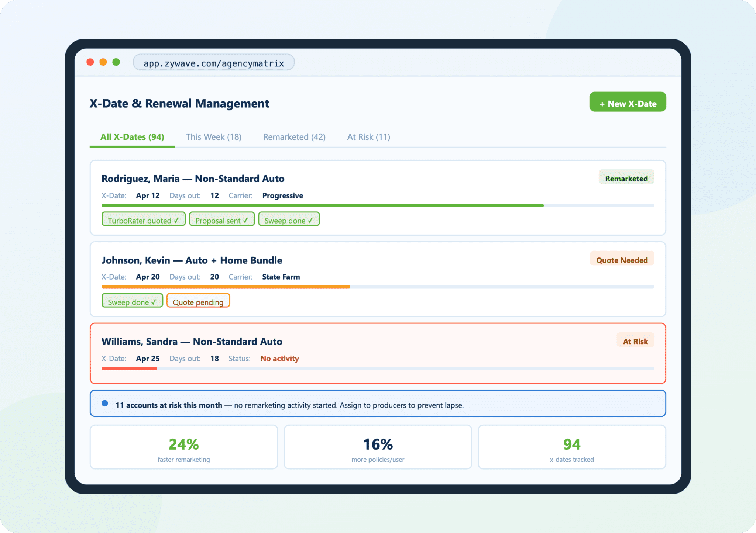Screen dimensions: 756x533
Task: Open the Remarketed (42) tab
Action: pyautogui.click(x=294, y=137)
